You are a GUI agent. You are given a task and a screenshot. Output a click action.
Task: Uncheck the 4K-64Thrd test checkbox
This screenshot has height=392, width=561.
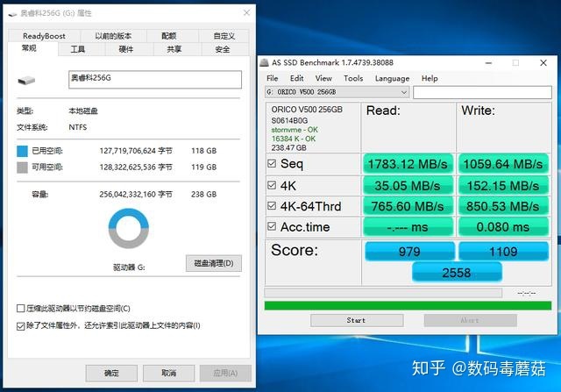coord(272,206)
